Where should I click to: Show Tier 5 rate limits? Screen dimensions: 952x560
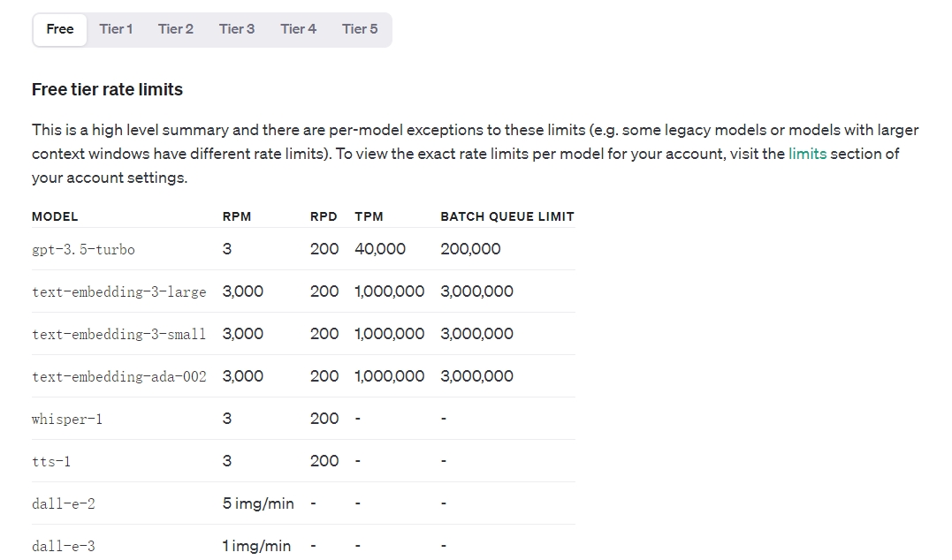(x=360, y=29)
